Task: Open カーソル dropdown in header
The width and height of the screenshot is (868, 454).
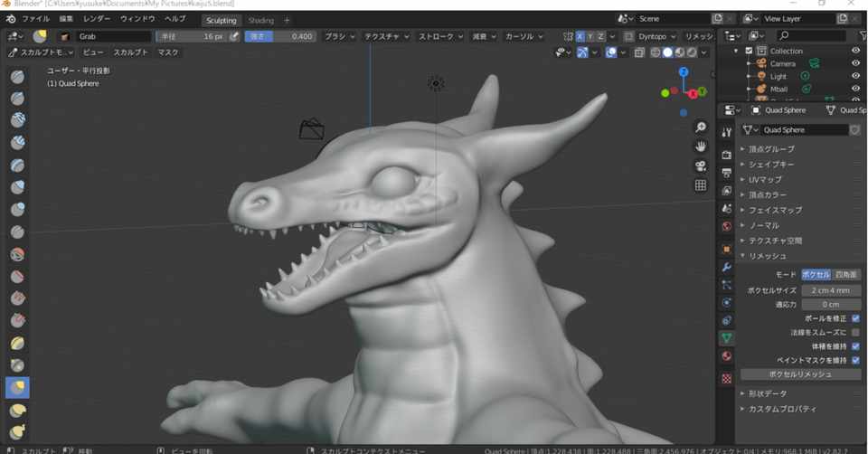Action: (x=524, y=36)
